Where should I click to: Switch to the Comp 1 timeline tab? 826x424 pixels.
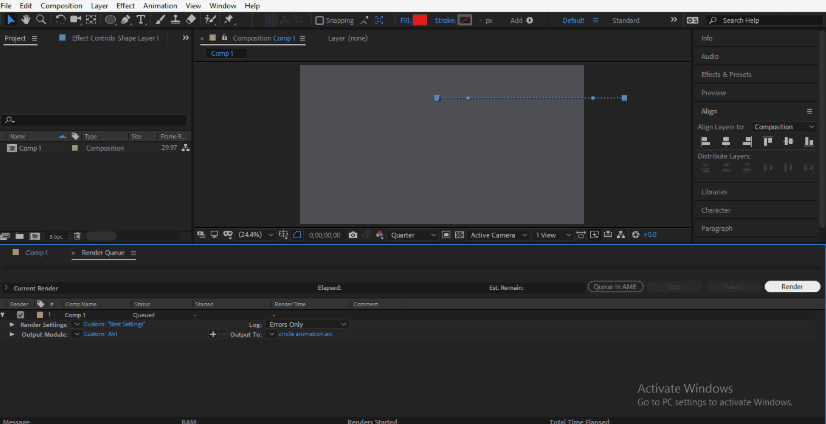point(36,253)
